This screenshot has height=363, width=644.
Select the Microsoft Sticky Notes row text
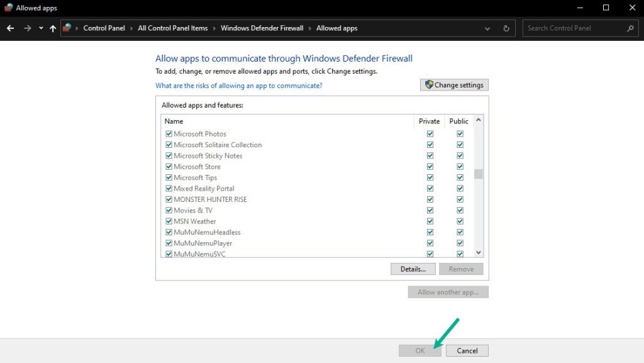(208, 155)
